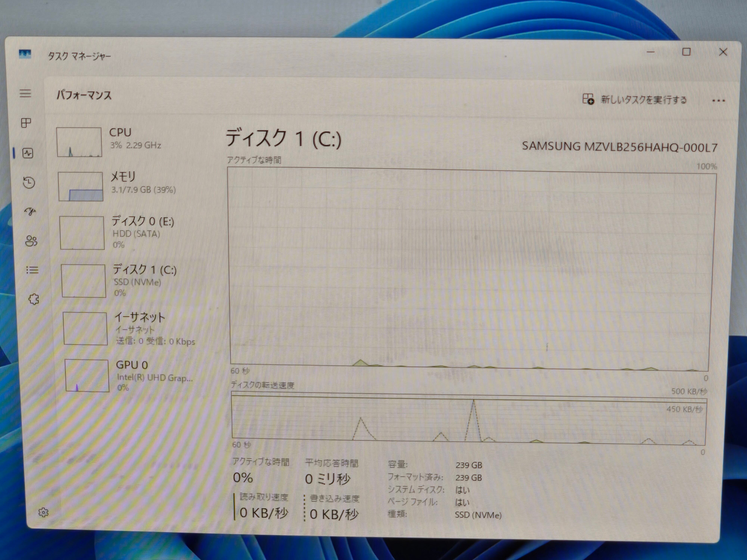The width and height of the screenshot is (747, 560).
Task: Click run new task button
Action: [x=635, y=100]
